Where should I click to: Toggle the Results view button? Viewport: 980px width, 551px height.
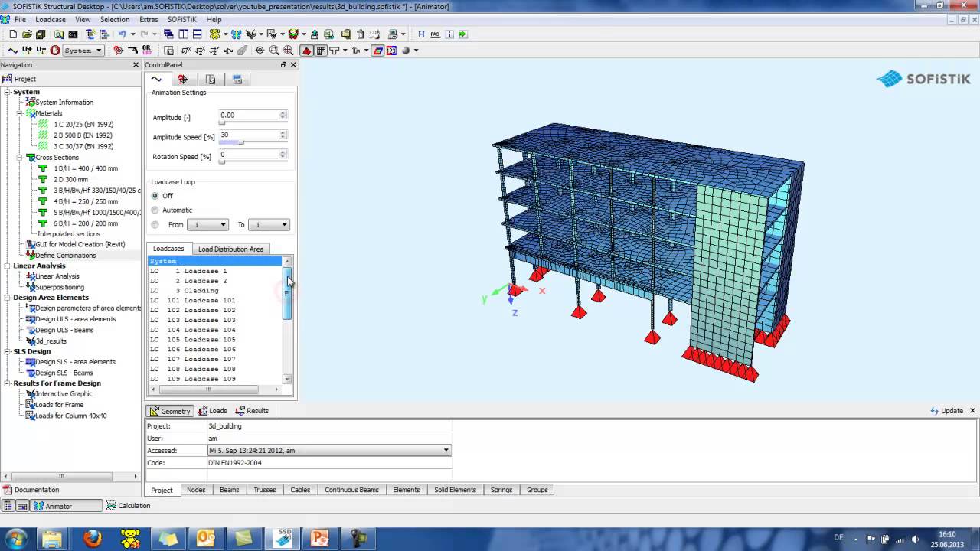pos(252,411)
